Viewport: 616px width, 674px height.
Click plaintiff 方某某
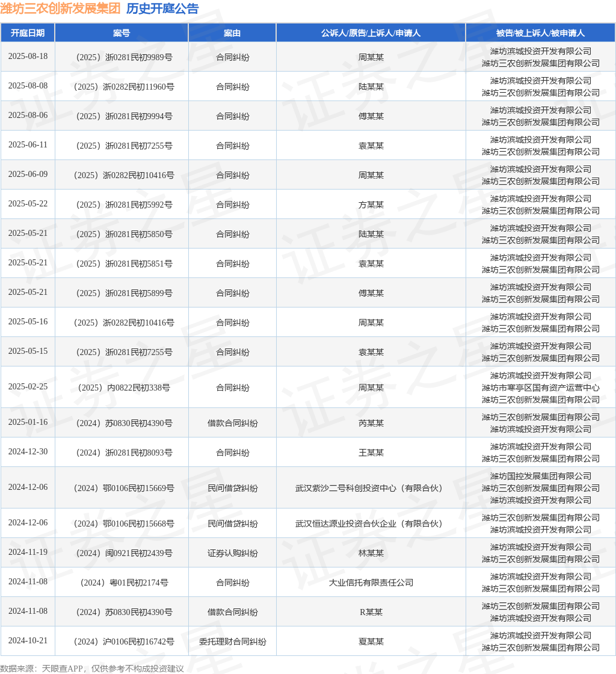371,205
